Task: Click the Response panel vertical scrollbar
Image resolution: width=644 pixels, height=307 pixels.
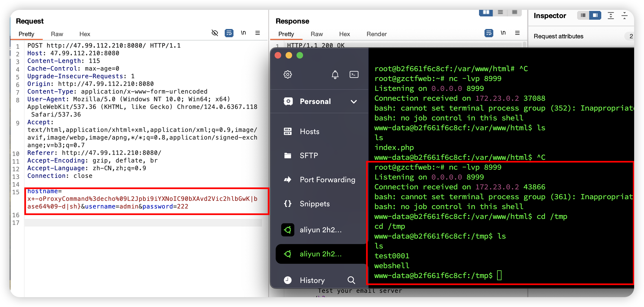Action: point(524,45)
